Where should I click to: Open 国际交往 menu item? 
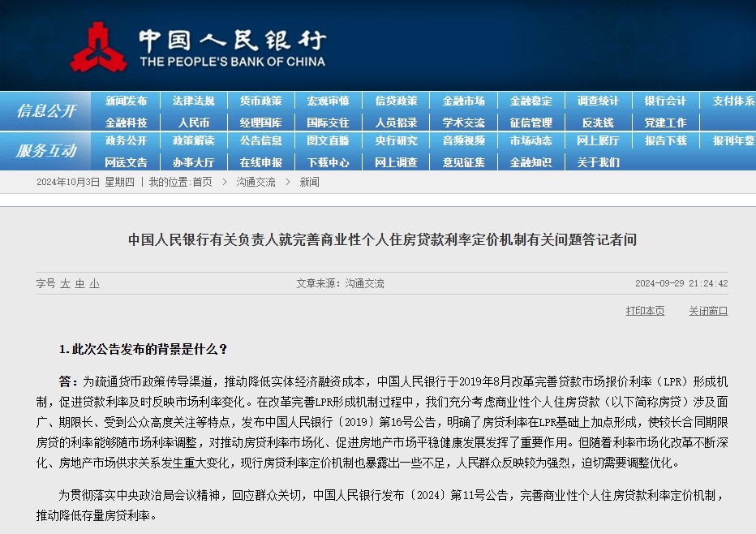click(328, 123)
